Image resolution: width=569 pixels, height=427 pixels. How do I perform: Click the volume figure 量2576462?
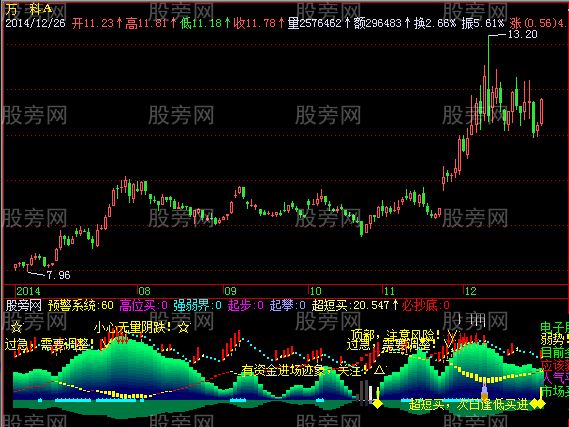tap(315, 24)
